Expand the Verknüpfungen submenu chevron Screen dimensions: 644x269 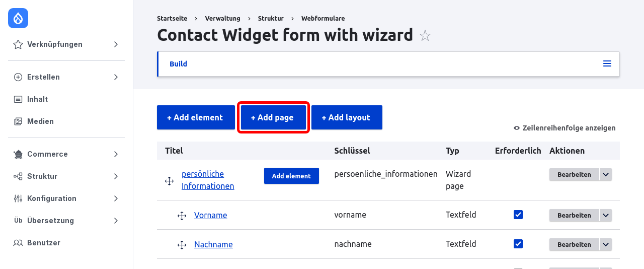[x=116, y=44]
